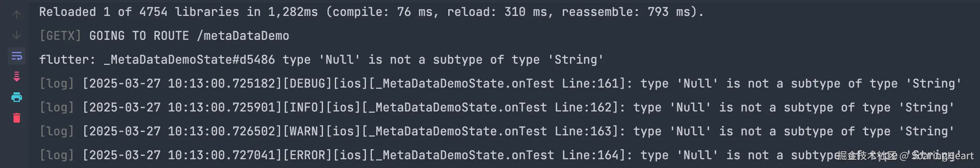The width and height of the screenshot is (980, 168).
Task: Click the Reloaded libraries message line
Action: pos(371,12)
